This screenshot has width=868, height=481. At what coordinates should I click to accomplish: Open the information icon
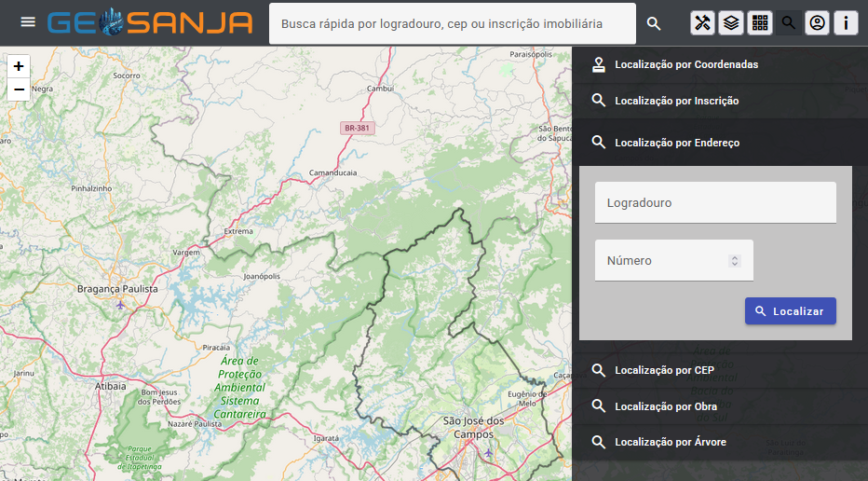coord(846,23)
